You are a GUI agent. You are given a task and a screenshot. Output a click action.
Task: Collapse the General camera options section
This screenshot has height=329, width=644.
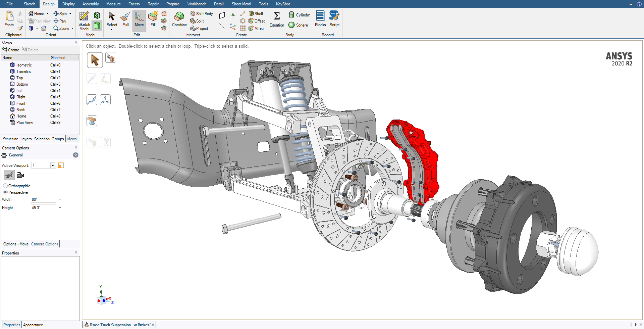[75, 155]
